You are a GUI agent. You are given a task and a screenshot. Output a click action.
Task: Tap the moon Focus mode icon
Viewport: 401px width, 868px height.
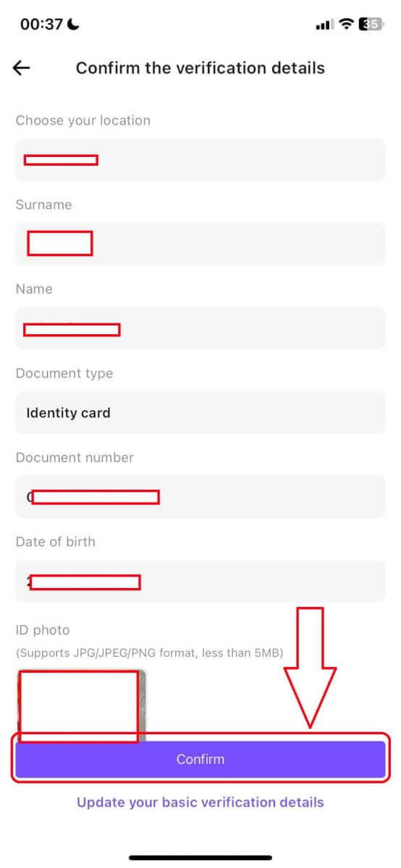click(73, 24)
